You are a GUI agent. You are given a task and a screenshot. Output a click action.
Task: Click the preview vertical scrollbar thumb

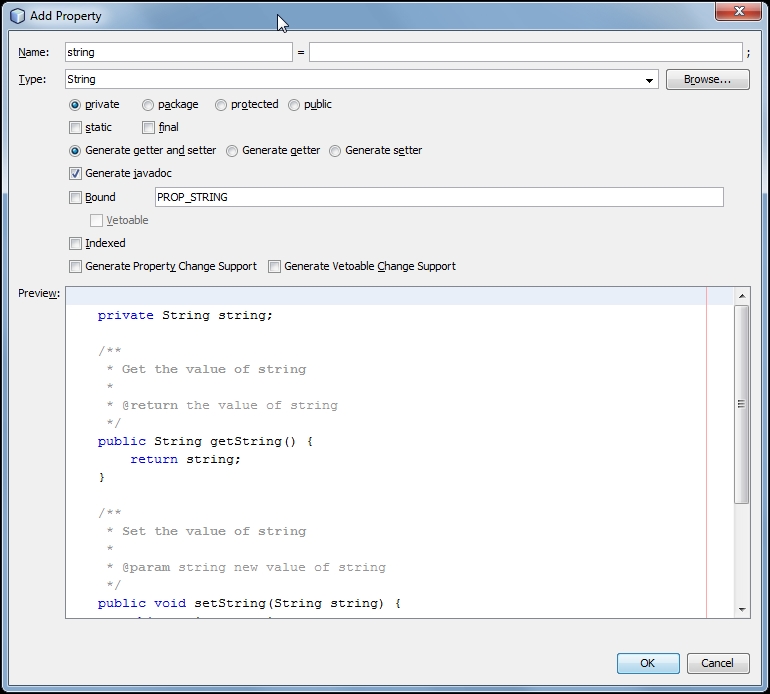[x=742, y=404]
